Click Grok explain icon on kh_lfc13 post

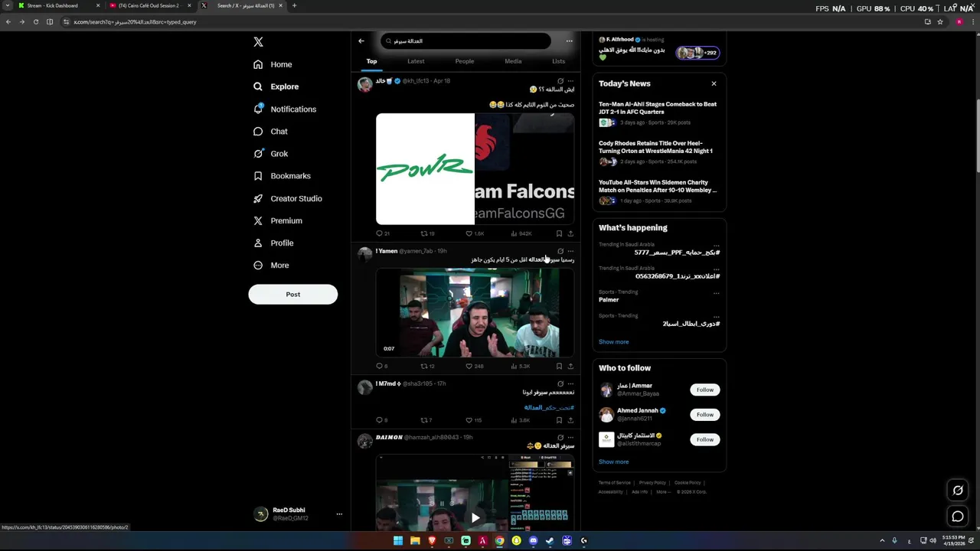coord(560,80)
